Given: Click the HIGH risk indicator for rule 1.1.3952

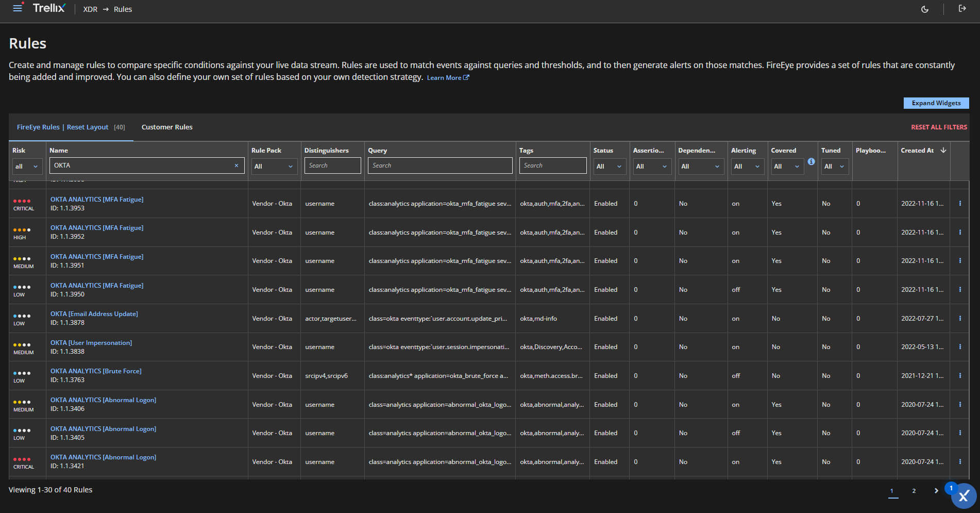Looking at the screenshot, I should pos(21,234).
